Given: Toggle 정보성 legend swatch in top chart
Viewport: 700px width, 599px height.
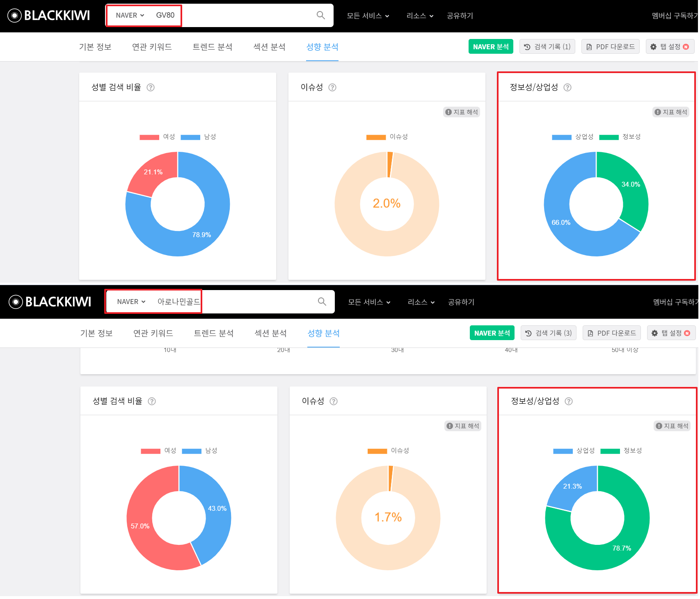Looking at the screenshot, I should click(x=609, y=137).
